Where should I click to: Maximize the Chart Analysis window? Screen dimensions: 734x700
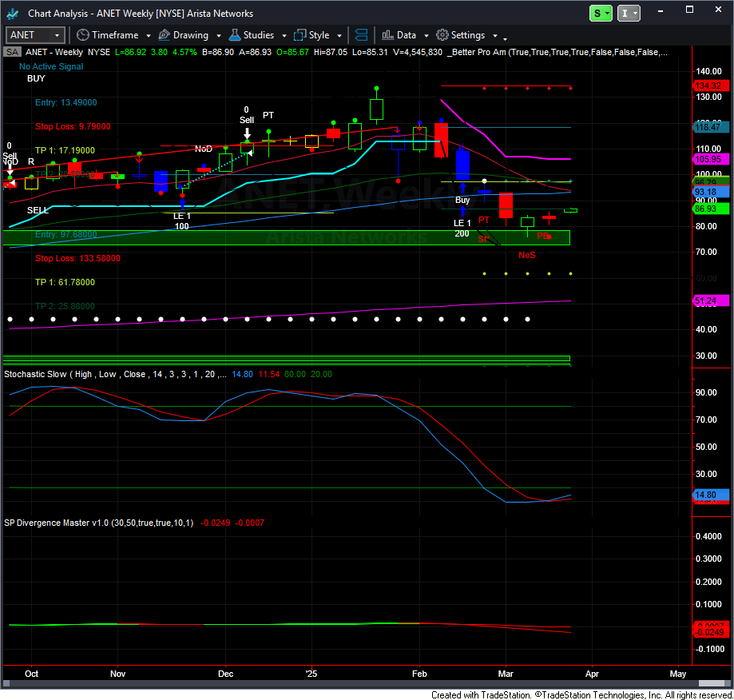coord(689,10)
